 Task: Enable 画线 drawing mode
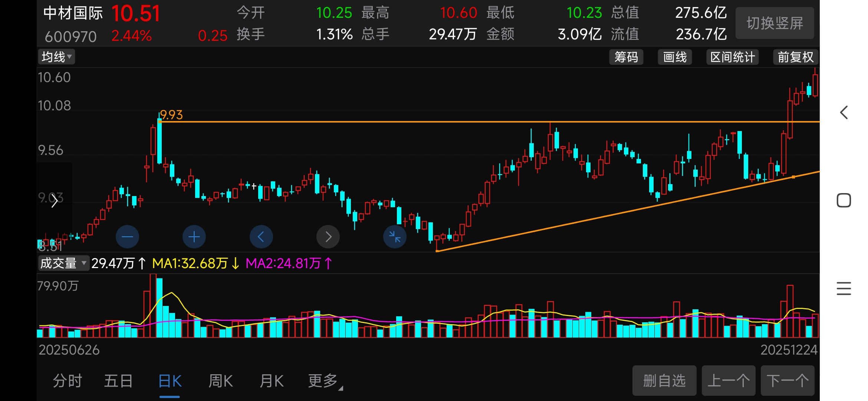(675, 57)
